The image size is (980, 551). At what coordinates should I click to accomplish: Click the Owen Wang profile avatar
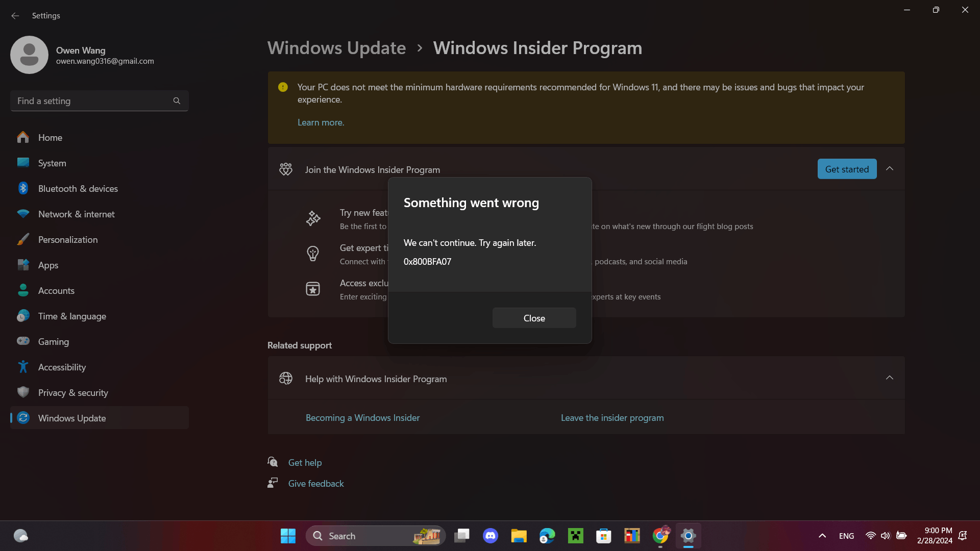point(29,55)
